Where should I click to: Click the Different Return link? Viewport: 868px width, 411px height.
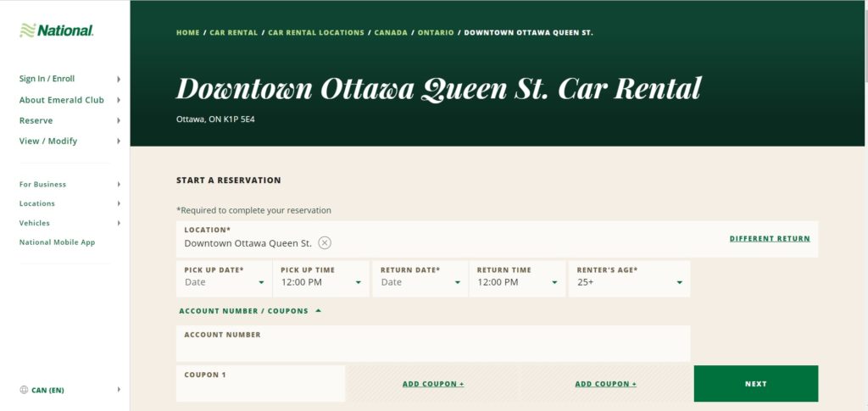click(770, 239)
